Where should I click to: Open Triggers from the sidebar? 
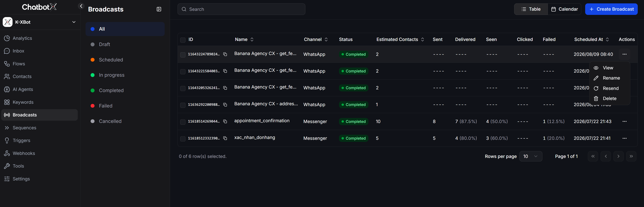[x=40, y=140]
